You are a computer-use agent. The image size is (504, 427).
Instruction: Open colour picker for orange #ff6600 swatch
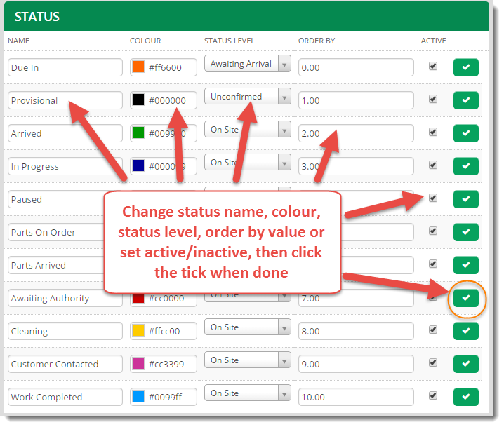(x=138, y=67)
